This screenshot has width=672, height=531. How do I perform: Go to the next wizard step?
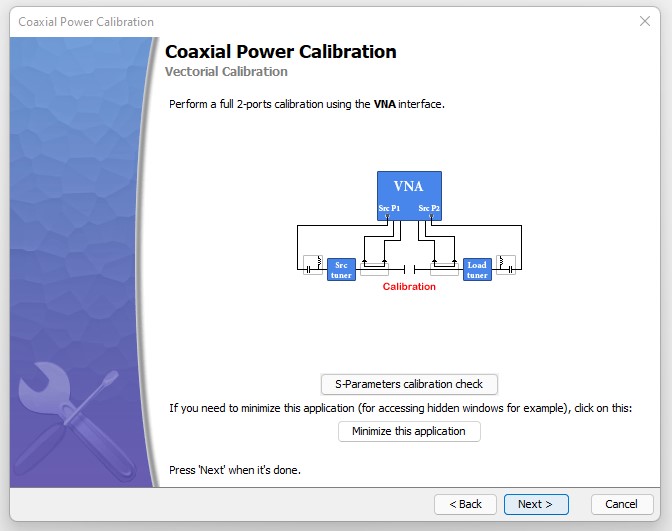pyautogui.click(x=536, y=504)
